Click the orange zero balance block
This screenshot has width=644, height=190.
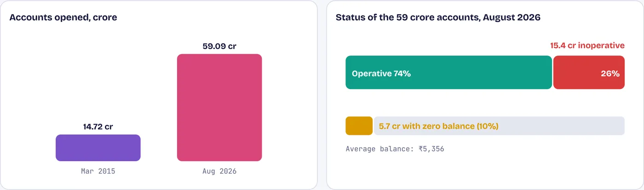click(359, 126)
